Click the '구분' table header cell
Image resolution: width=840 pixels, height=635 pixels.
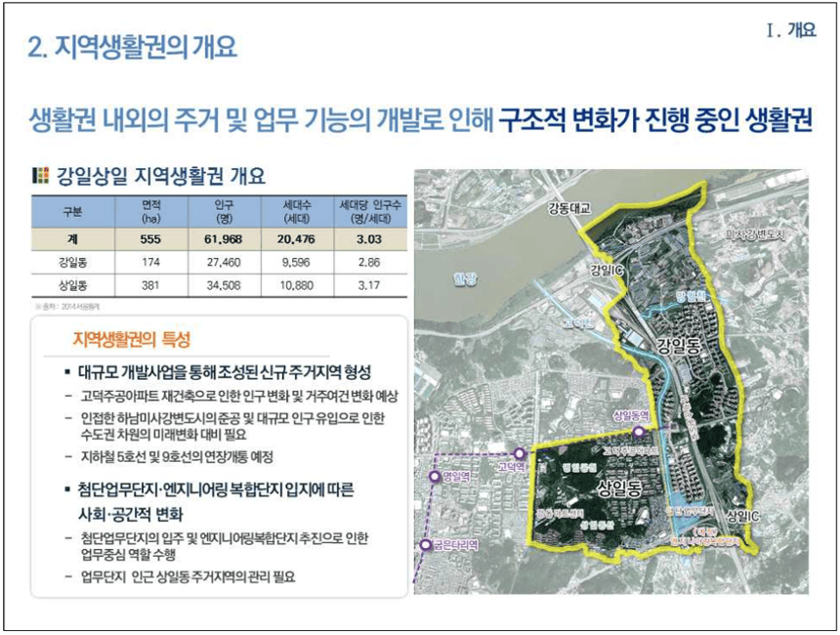click(73, 212)
